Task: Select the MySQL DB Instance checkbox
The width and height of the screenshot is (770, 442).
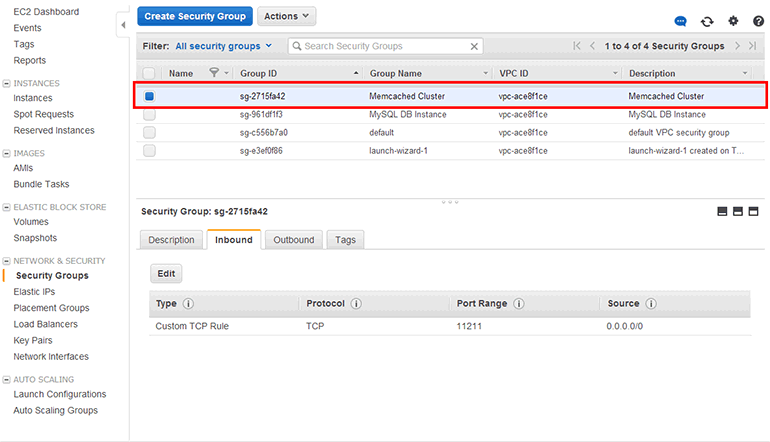Action: (149, 114)
